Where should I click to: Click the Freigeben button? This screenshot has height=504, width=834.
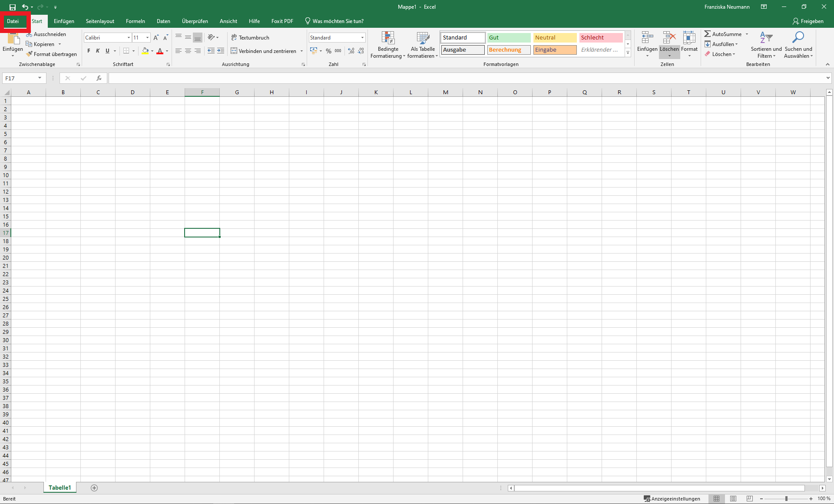point(809,21)
